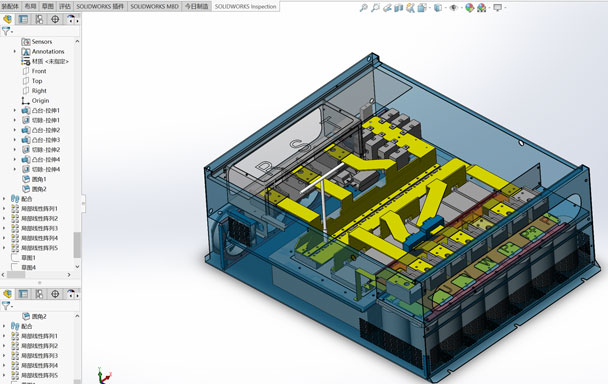Open the DimXpertManager crosshair tab in upper panel
This screenshot has width=608, height=384.
55,19
